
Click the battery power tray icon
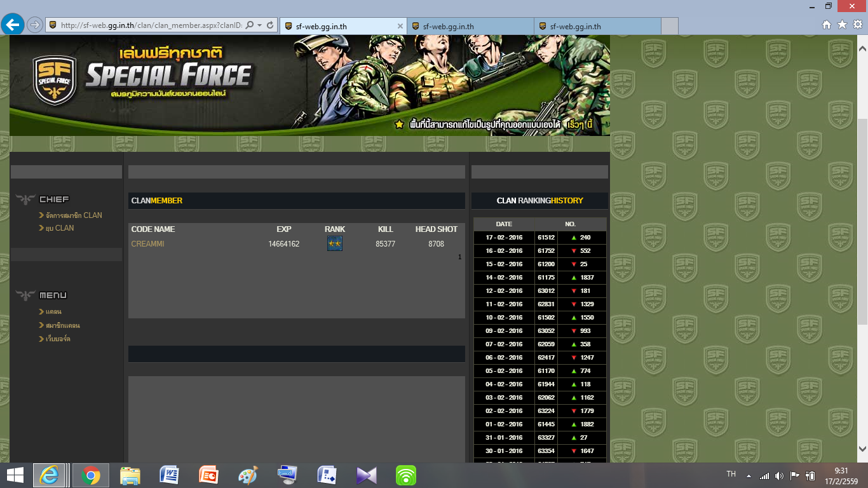point(810,475)
